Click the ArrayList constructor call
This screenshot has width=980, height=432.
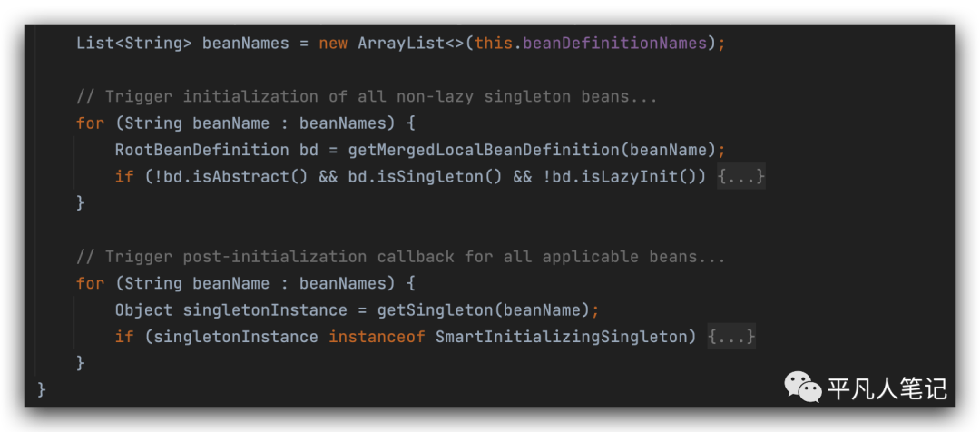[x=397, y=44]
